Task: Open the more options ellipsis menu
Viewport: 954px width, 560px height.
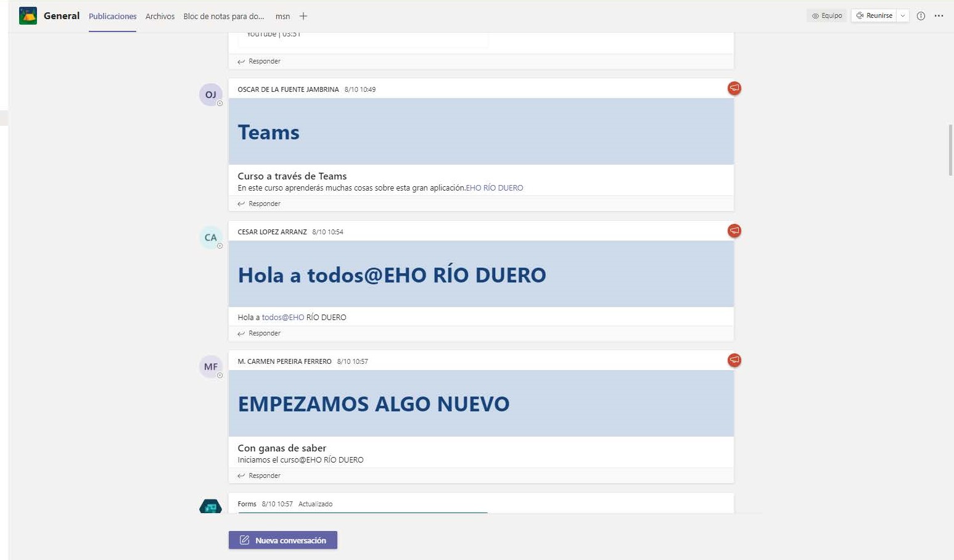Action: (939, 16)
